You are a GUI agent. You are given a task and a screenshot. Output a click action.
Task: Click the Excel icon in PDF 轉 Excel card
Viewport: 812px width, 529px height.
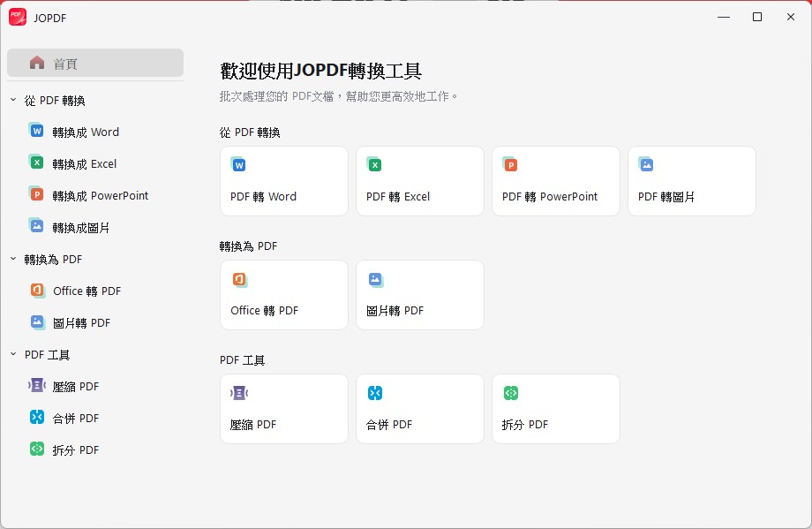[x=374, y=164]
